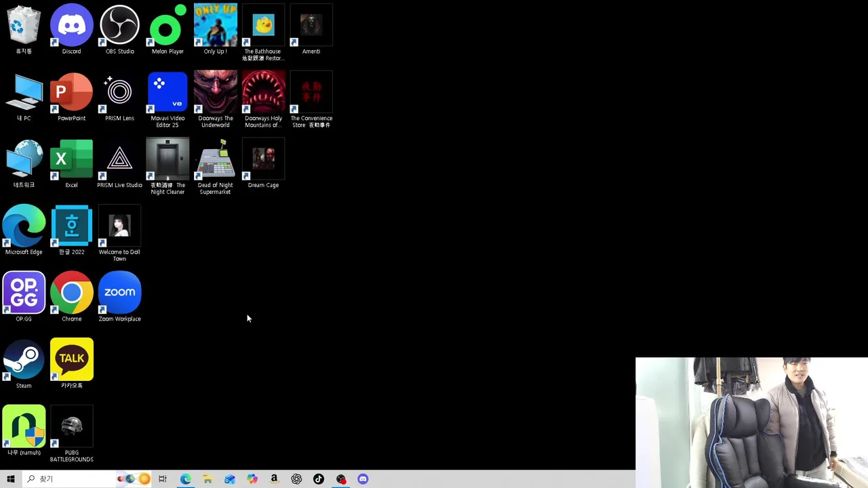Image resolution: width=868 pixels, height=488 pixels.
Task: Select PUBG BATTLEGROUNDS desktop shortcut
Action: point(71,434)
